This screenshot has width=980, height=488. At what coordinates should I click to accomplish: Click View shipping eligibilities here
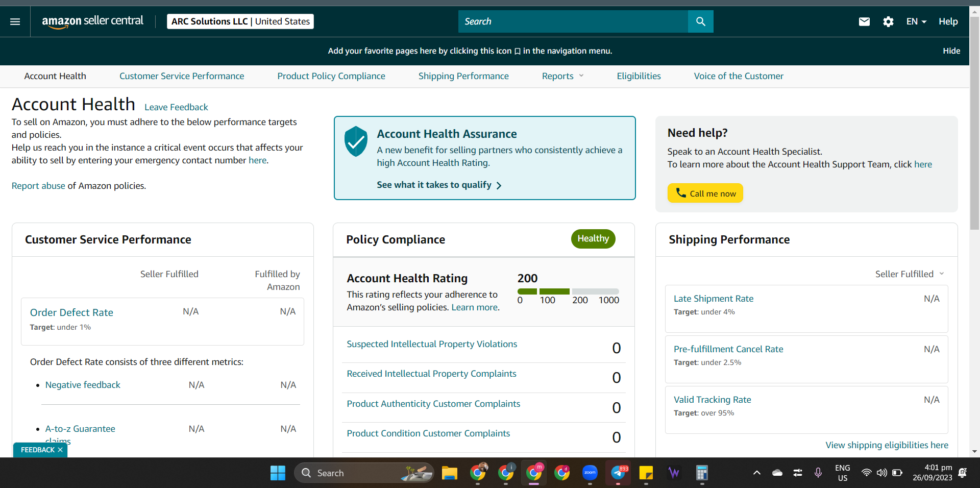(x=887, y=445)
